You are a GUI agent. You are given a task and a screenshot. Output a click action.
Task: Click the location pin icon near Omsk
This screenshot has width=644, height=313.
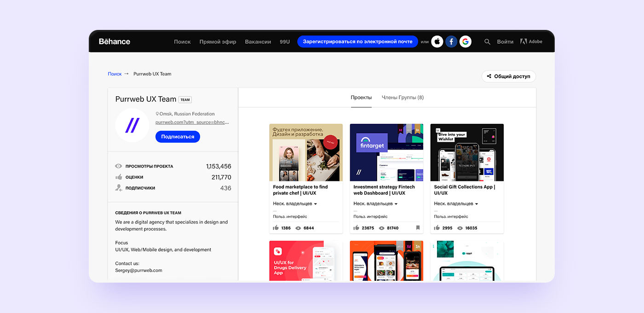point(157,114)
